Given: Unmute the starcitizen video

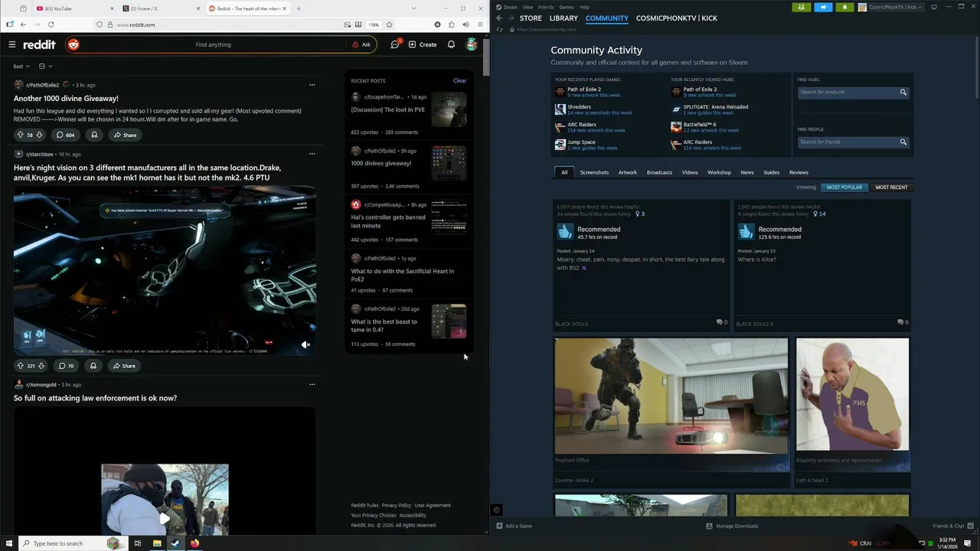Looking at the screenshot, I should tap(305, 344).
